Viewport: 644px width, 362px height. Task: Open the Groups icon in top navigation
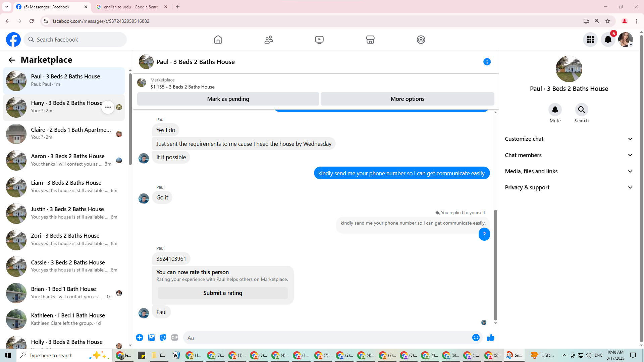[421, 40]
